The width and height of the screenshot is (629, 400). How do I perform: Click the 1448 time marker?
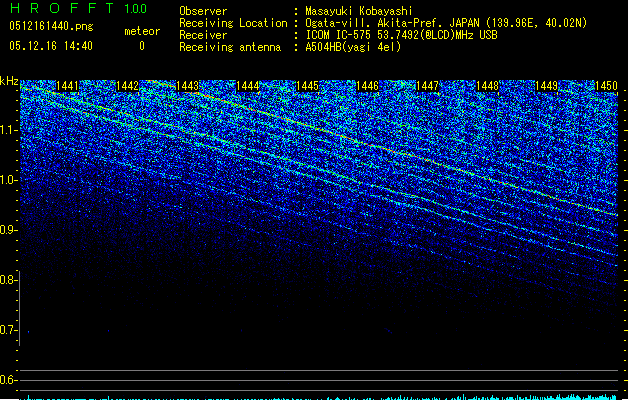[x=487, y=86]
